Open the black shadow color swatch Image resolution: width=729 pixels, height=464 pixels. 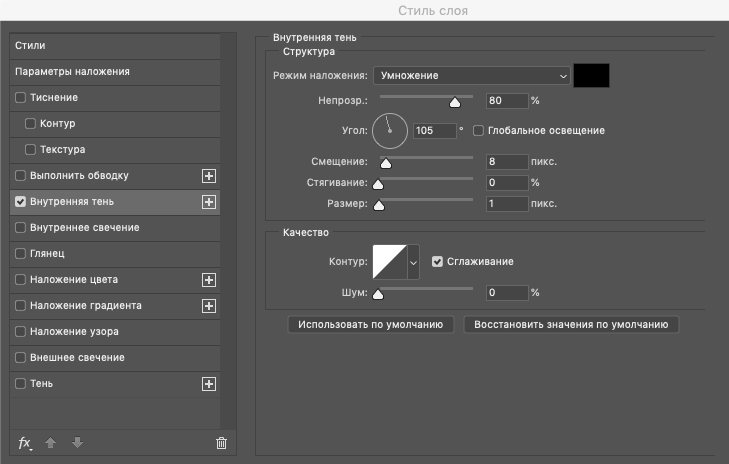[x=591, y=76]
